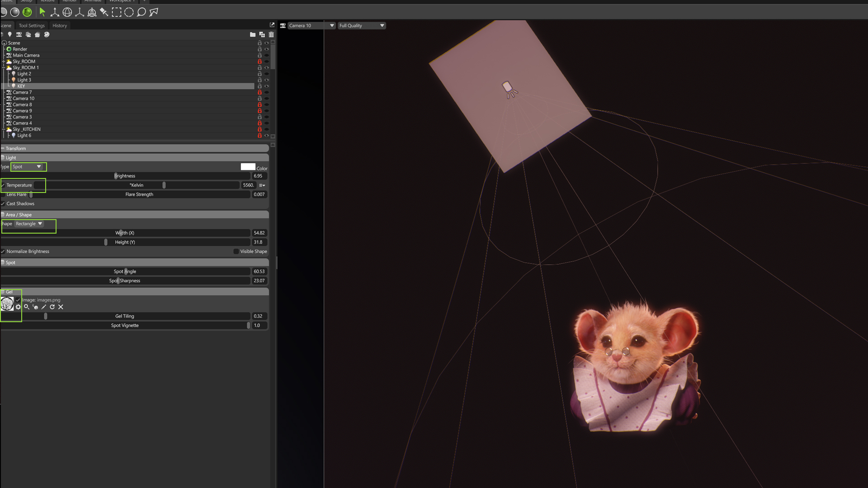868x488 pixels.
Task: Open the Shape dropdown set to Rectangle
Action: [x=29, y=224]
